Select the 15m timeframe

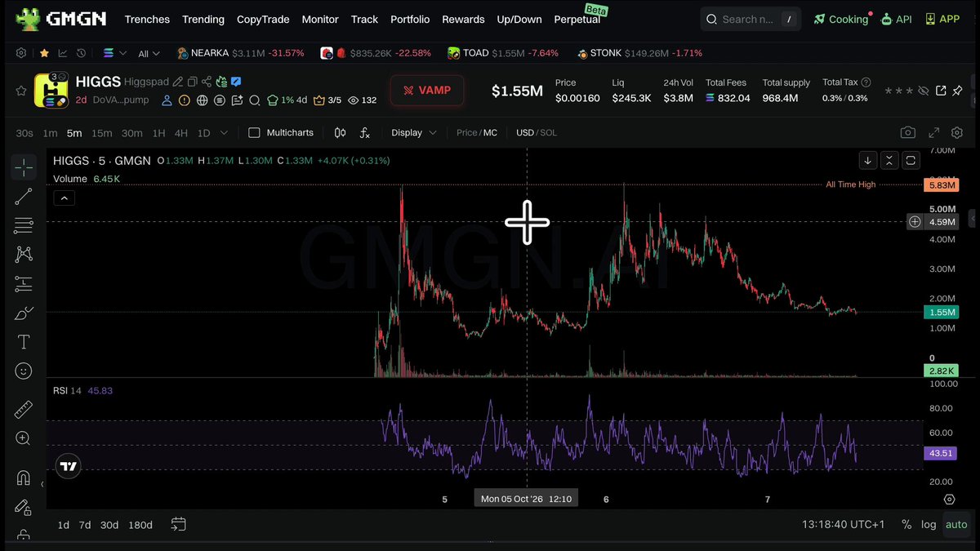[x=102, y=132]
